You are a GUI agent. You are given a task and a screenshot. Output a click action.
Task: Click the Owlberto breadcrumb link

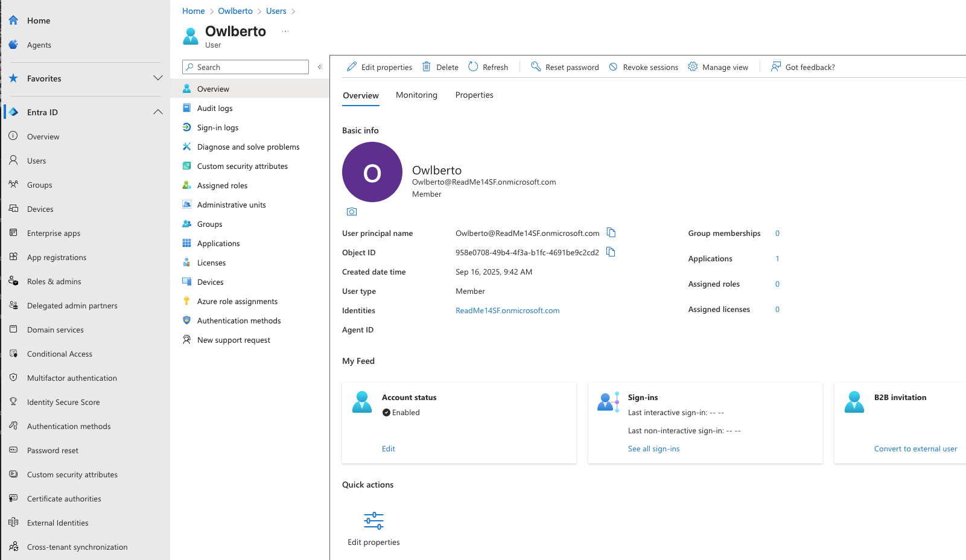[235, 11]
